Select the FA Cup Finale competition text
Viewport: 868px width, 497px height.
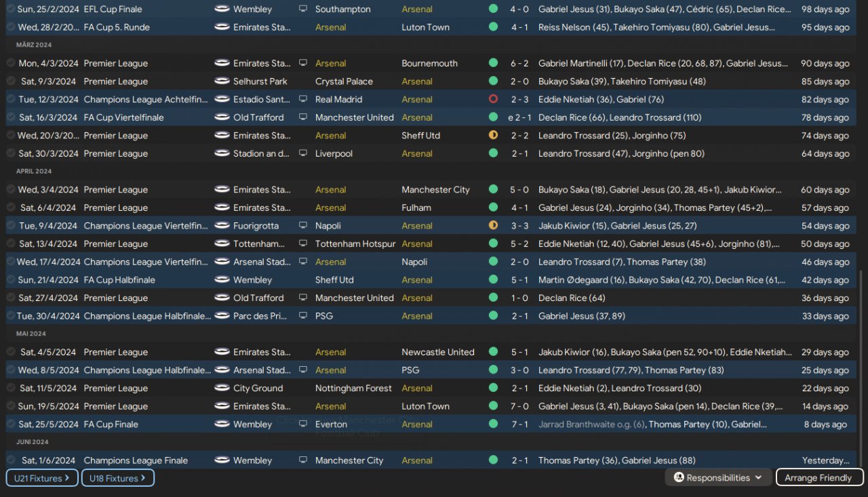[111, 424]
